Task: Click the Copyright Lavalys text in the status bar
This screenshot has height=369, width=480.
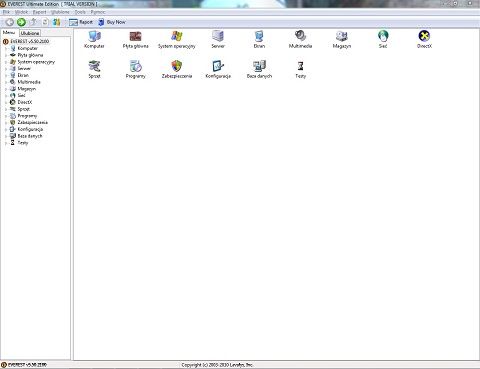Action: tap(217, 365)
